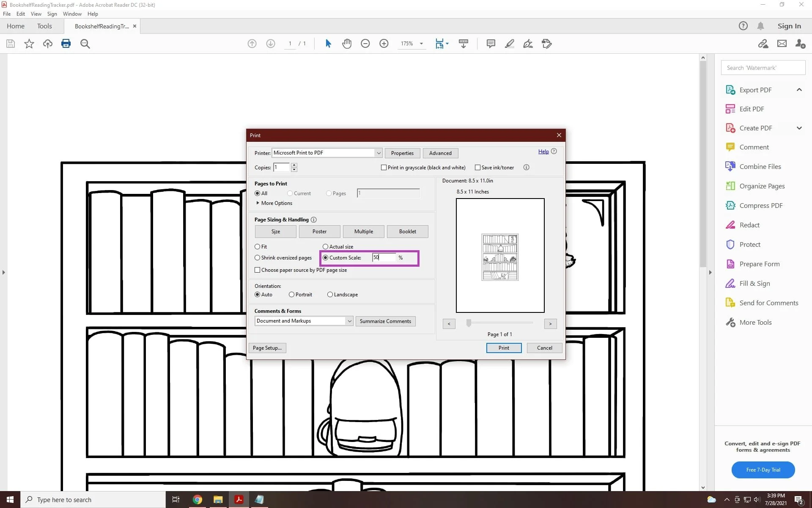
Task: Click the Summarize Comments button
Action: pos(385,321)
